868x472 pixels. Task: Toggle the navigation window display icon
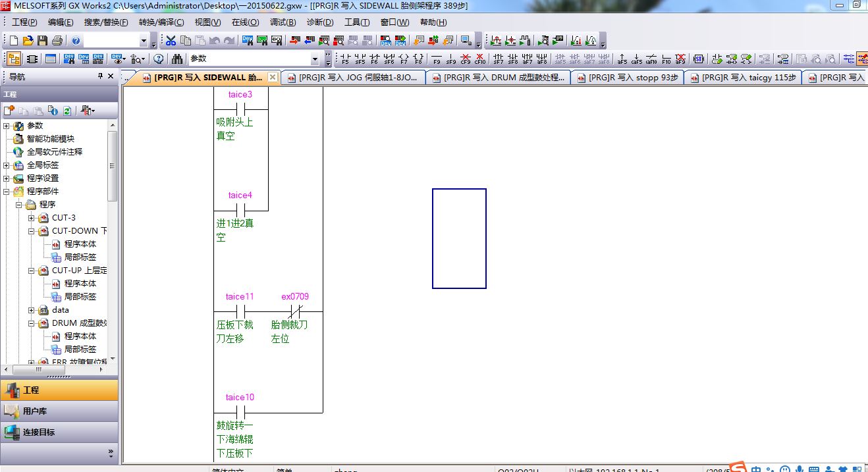pyautogui.click(x=14, y=59)
